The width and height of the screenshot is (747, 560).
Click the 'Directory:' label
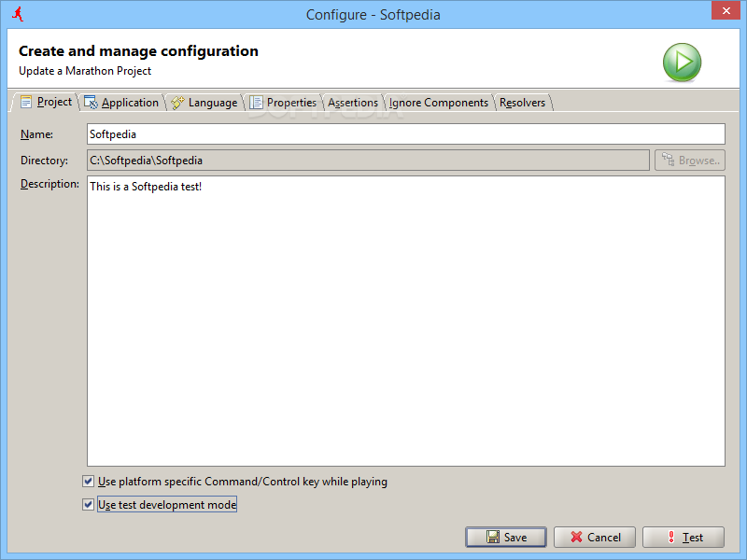(44, 161)
